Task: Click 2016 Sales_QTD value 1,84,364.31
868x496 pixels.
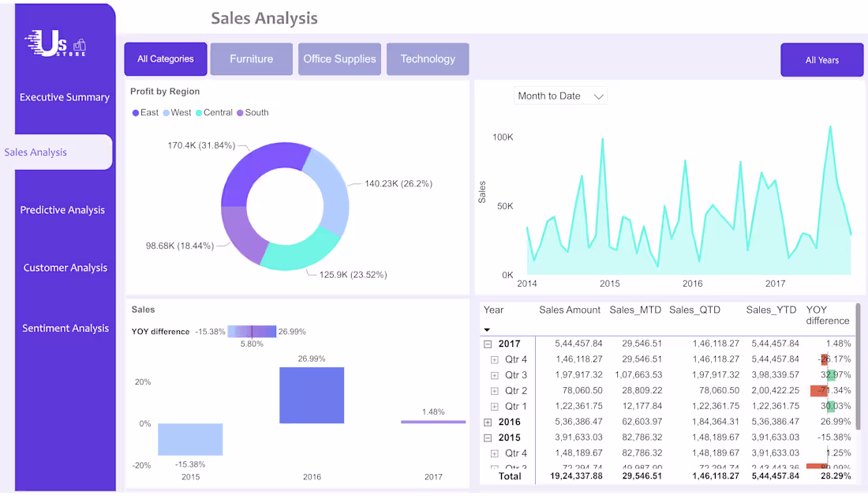Action: click(x=716, y=422)
